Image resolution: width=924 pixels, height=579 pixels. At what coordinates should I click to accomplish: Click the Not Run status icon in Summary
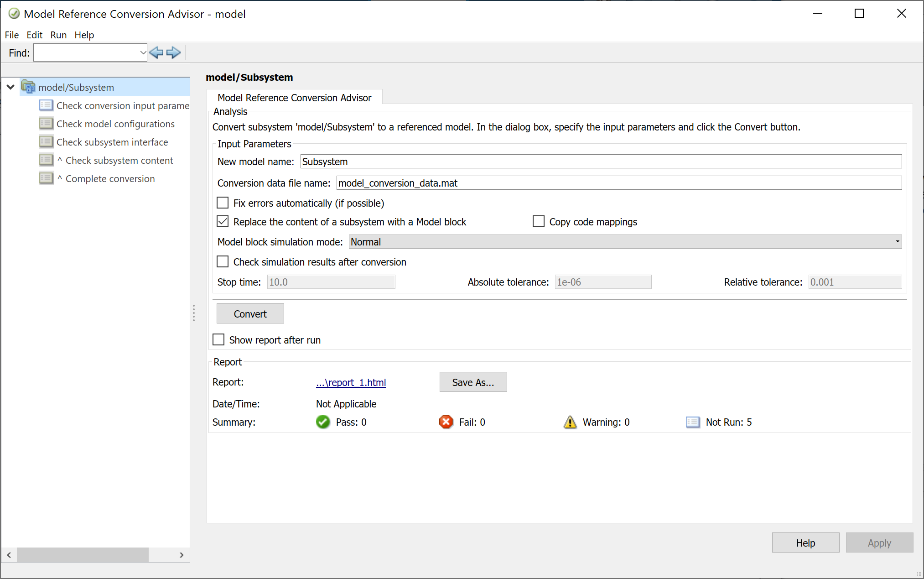[691, 422]
